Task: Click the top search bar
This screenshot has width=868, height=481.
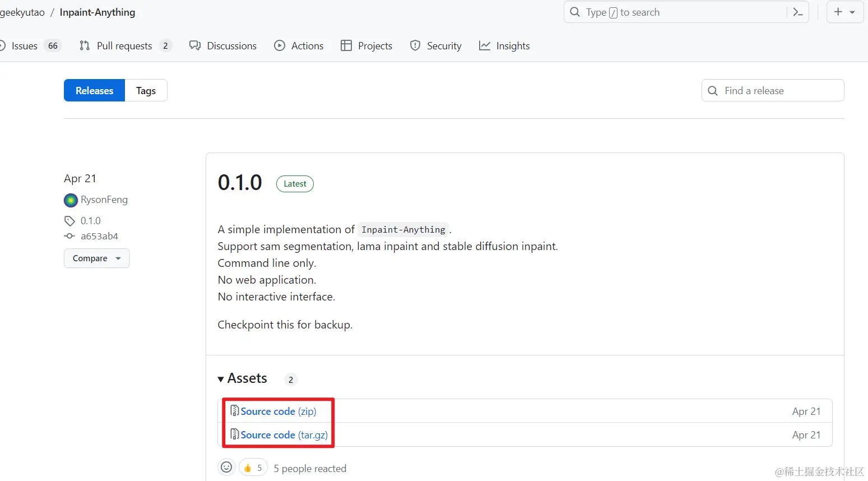Action: [x=675, y=12]
